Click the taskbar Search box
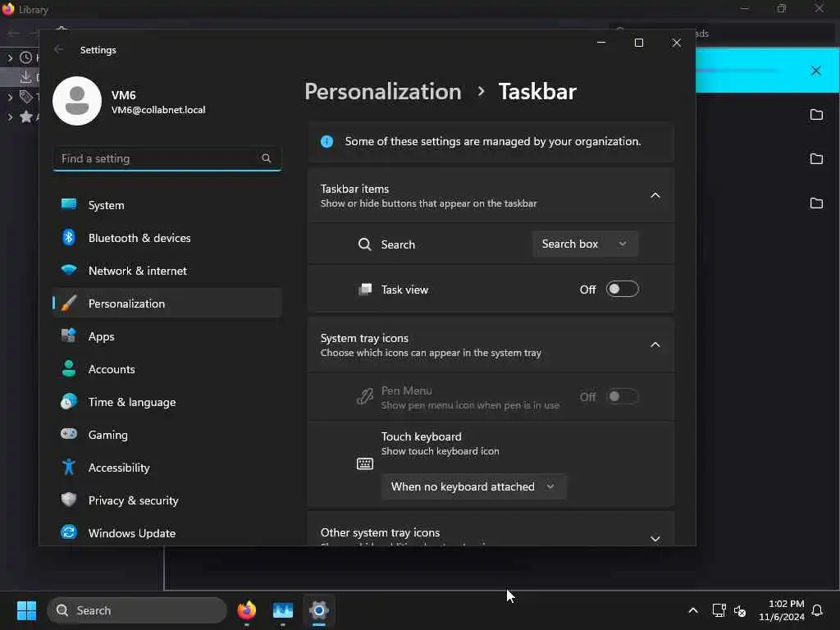The width and height of the screenshot is (840, 630). coord(137,610)
